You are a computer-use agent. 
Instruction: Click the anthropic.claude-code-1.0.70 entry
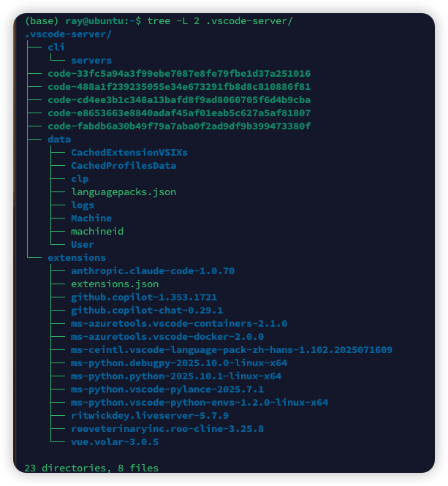click(x=153, y=271)
